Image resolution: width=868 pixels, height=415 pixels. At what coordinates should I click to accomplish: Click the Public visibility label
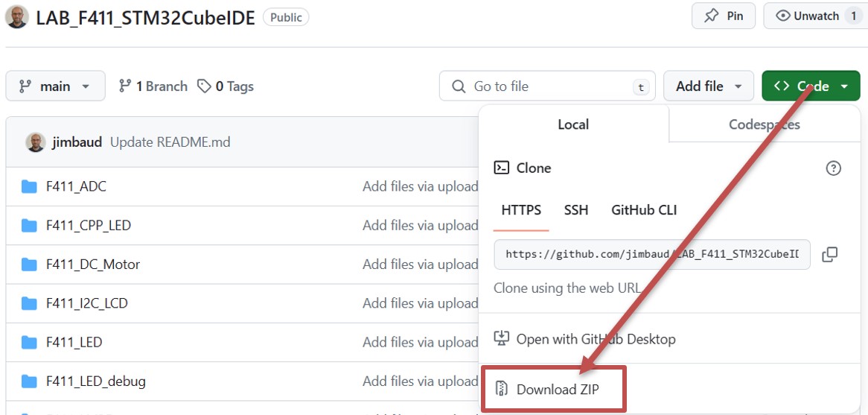(x=286, y=17)
